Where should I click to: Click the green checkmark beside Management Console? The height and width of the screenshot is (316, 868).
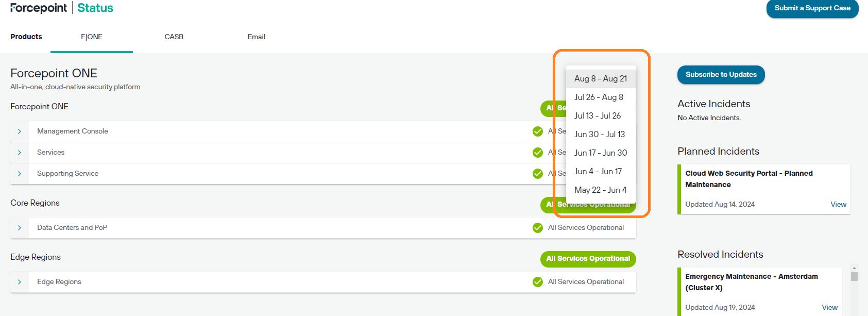click(x=538, y=131)
